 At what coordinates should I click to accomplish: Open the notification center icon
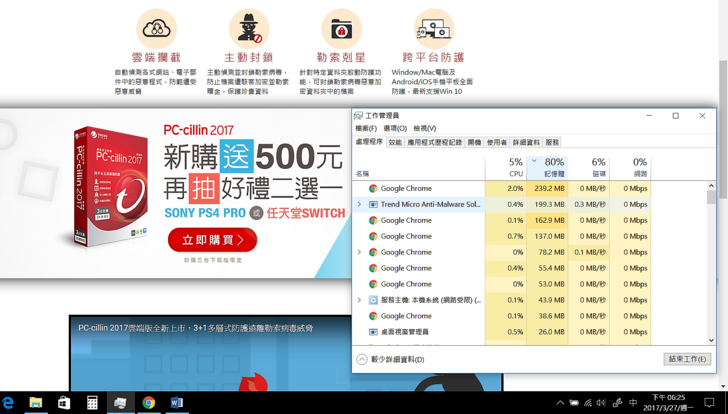click(710, 403)
